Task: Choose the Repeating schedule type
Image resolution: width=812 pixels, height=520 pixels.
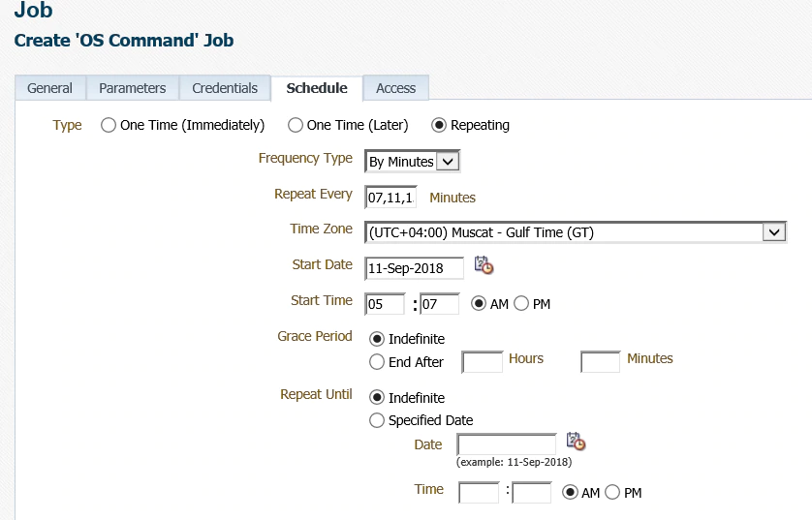Action: tap(439, 125)
